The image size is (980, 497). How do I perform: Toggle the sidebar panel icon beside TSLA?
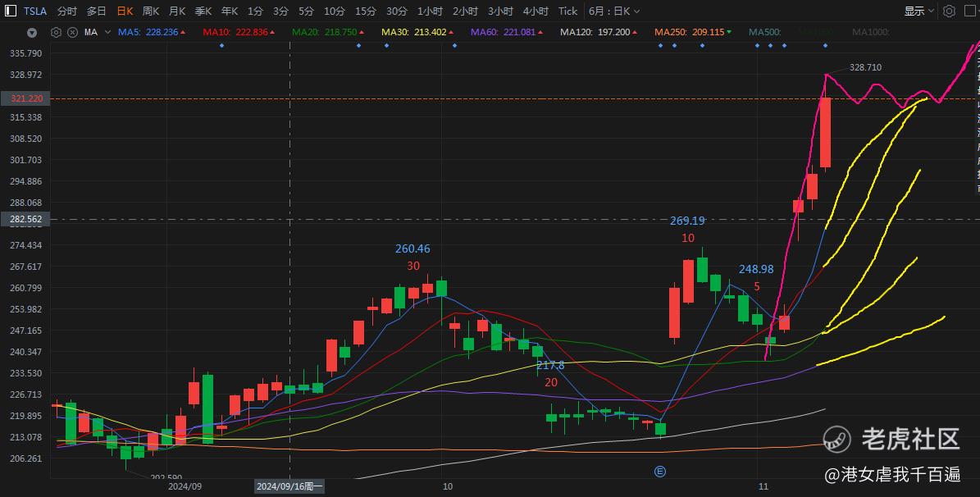[x=11, y=11]
